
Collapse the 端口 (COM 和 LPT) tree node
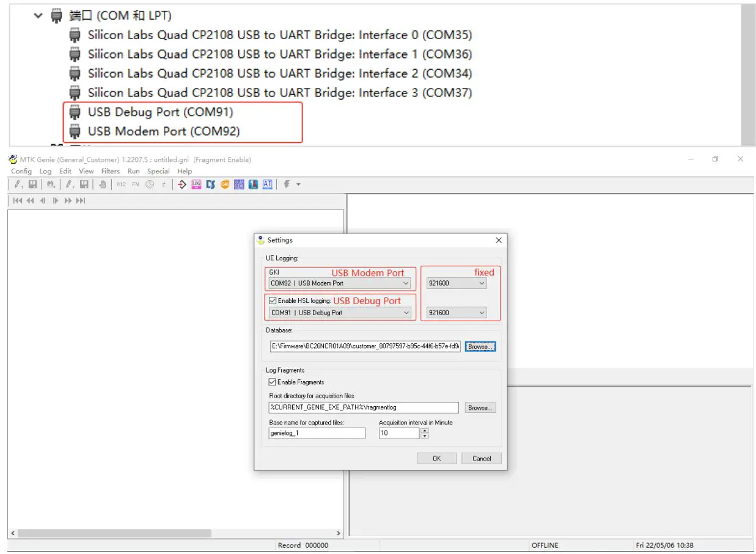point(39,15)
